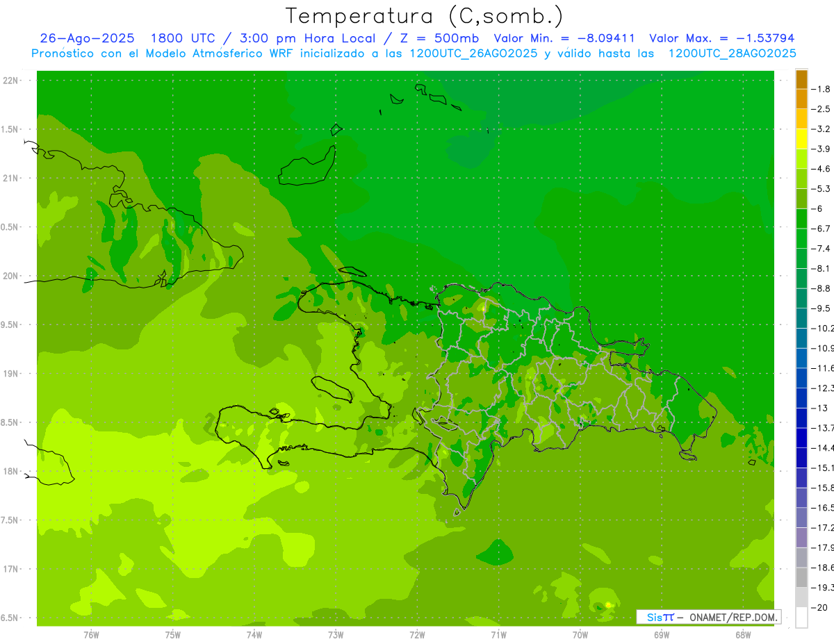Click the "-7.4" color bar label
Viewport: 834px width, 644px height.
[821, 248]
